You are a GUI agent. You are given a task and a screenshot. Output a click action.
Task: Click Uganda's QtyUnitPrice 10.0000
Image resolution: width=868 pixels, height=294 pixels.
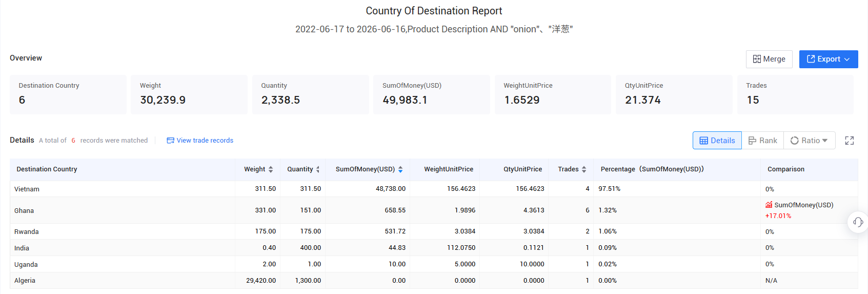pos(532,264)
